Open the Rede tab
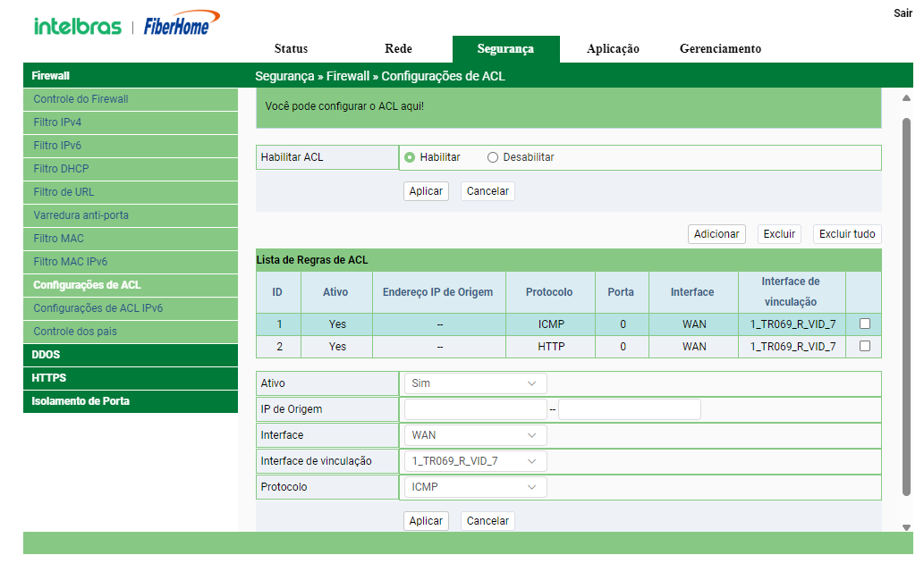This screenshot has height=572, width=924. [x=398, y=49]
